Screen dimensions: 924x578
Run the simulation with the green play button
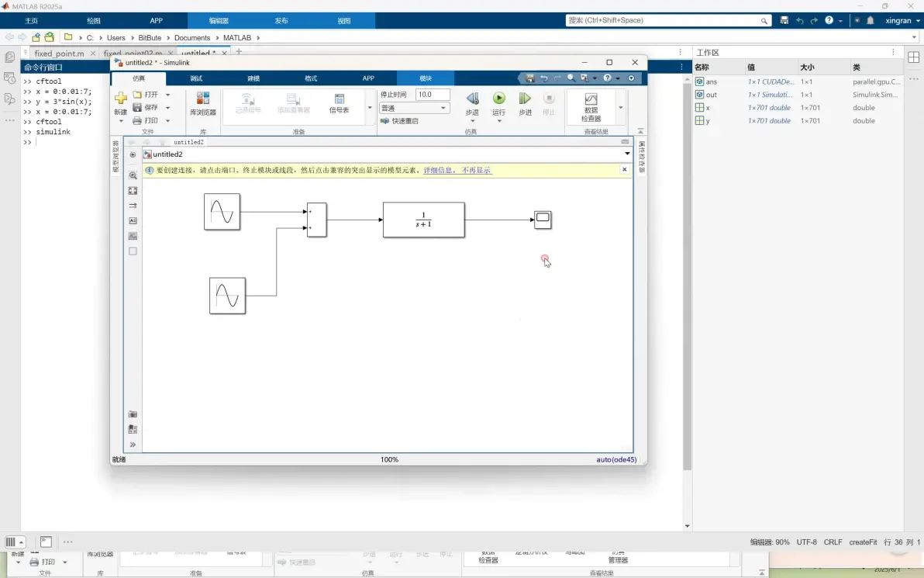pos(498,98)
